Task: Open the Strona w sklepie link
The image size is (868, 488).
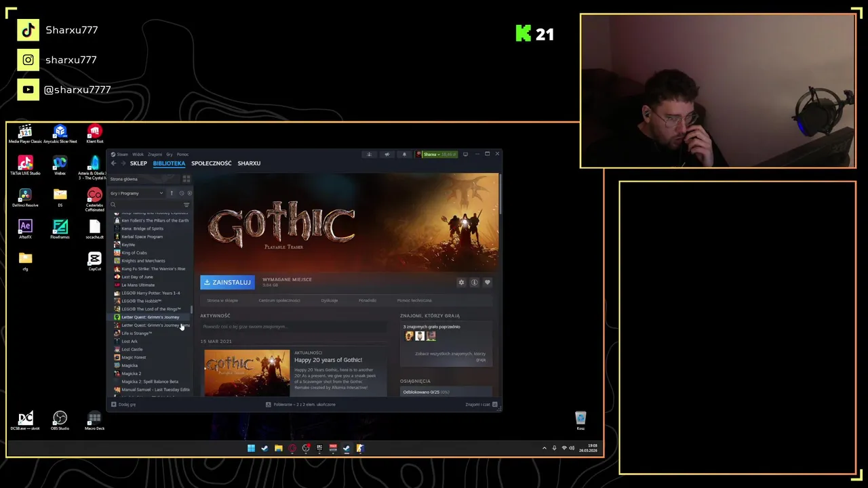Action: click(222, 300)
